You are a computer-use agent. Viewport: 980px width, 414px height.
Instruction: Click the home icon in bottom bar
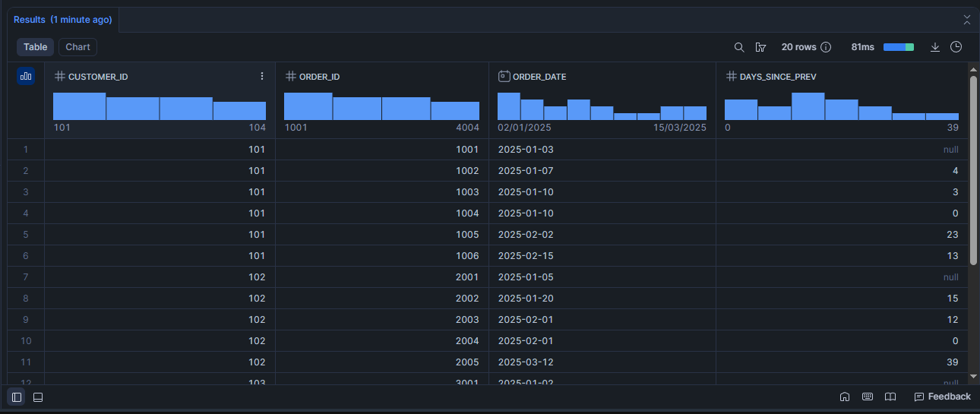pos(845,397)
